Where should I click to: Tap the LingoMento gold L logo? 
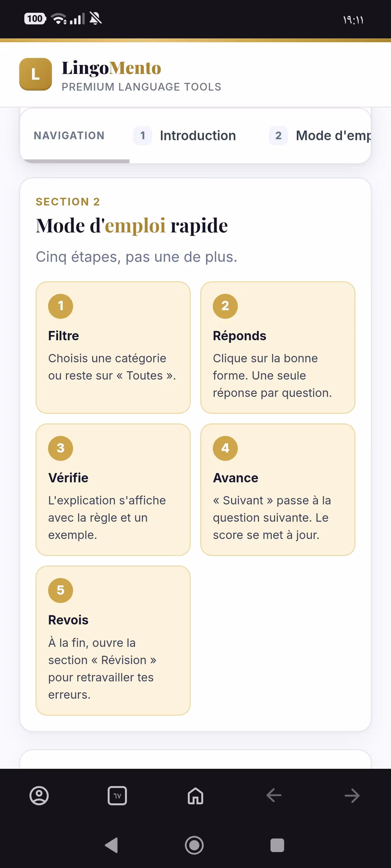pyautogui.click(x=36, y=74)
